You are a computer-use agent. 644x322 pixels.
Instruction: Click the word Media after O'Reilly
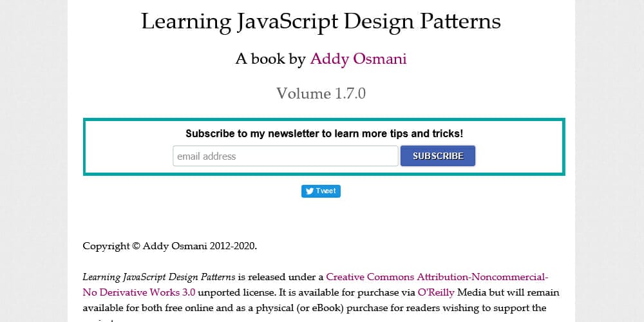[472, 292]
